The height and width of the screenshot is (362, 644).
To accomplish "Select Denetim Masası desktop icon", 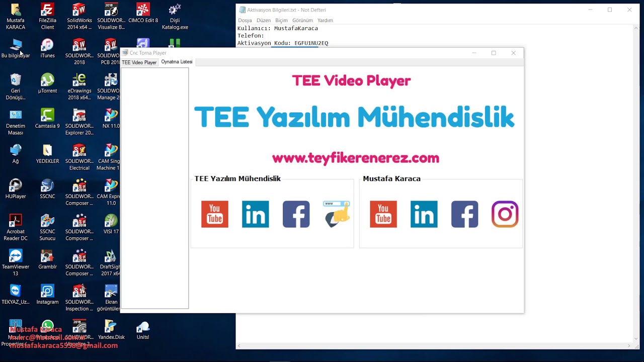I will [16, 122].
